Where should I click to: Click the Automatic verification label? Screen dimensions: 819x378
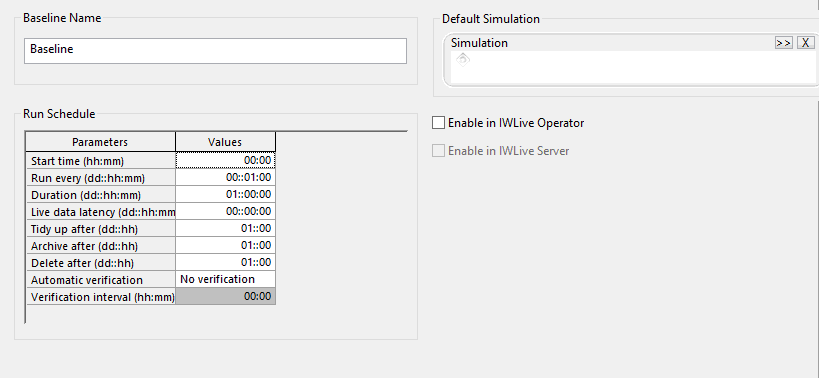click(87, 280)
